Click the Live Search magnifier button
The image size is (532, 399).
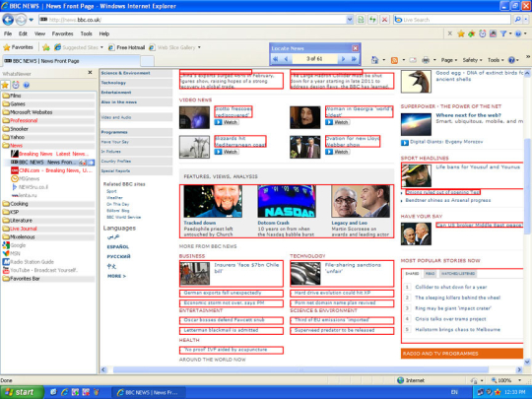pos(517,20)
